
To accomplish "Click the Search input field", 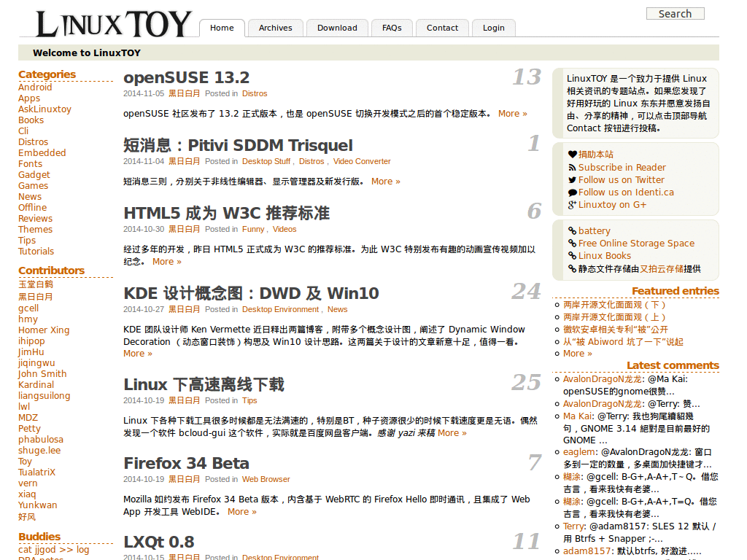I will pos(675,14).
